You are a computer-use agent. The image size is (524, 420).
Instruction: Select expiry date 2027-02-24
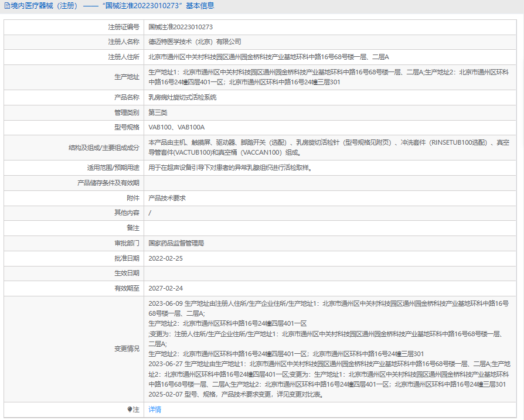pyautogui.click(x=165, y=288)
